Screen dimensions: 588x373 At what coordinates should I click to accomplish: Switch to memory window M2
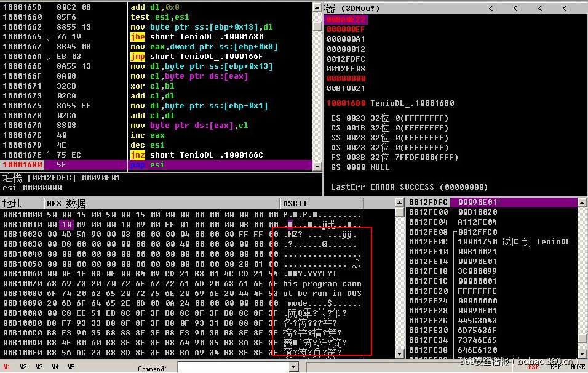[23, 367]
